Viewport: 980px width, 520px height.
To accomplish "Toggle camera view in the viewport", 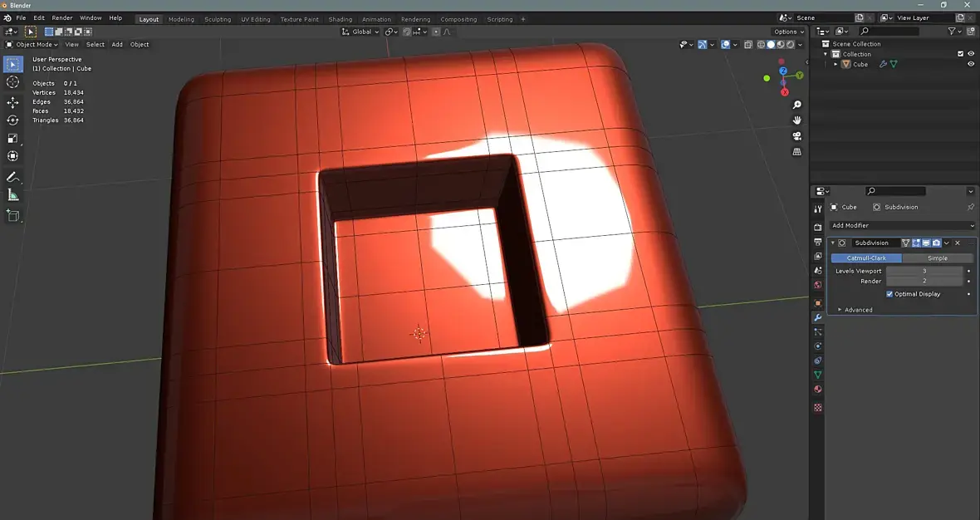I will tap(796, 136).
